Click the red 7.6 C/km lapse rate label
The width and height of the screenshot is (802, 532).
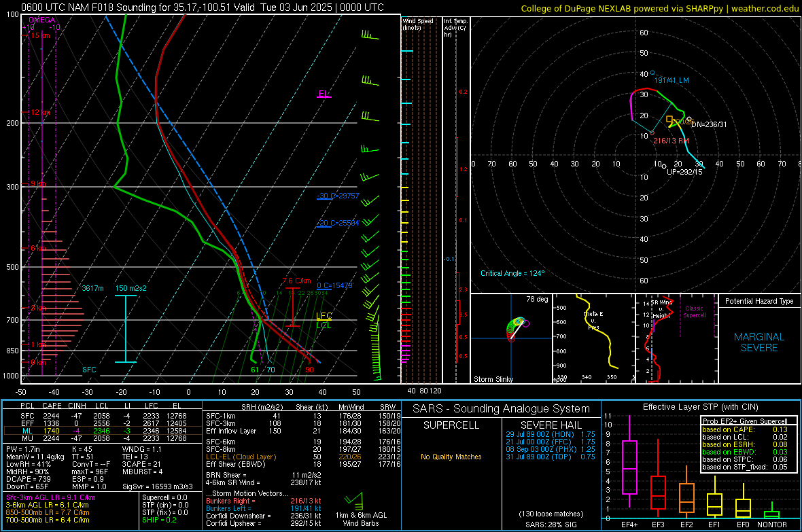tap(296, 281)
